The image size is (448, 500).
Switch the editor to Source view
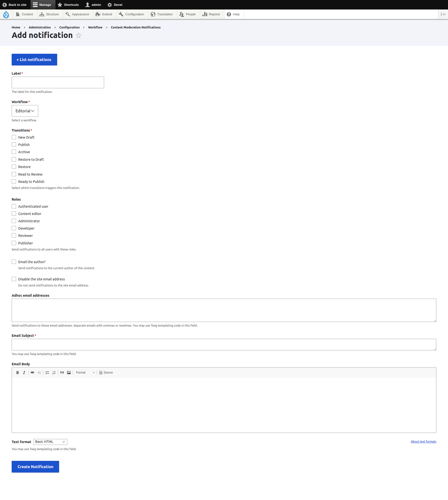(106, 372)
